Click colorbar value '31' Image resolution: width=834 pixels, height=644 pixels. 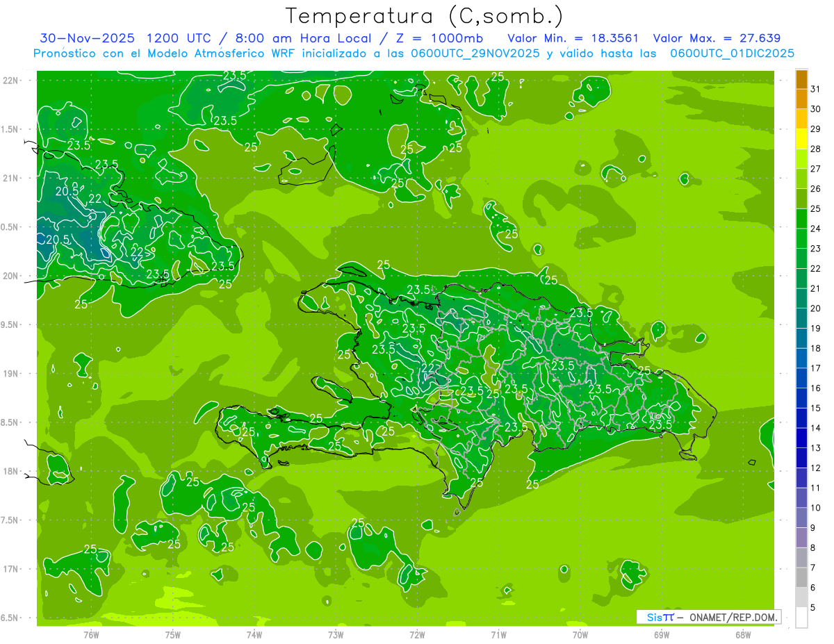pos(815,89)
